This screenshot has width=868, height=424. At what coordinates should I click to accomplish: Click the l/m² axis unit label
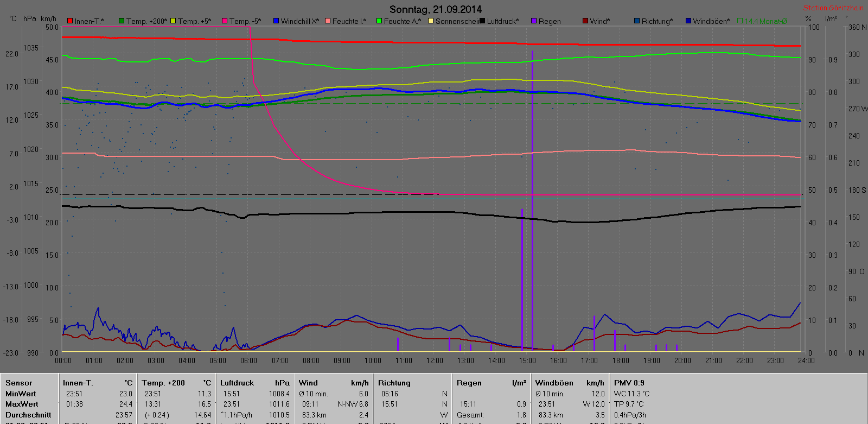tap(831, 18)
